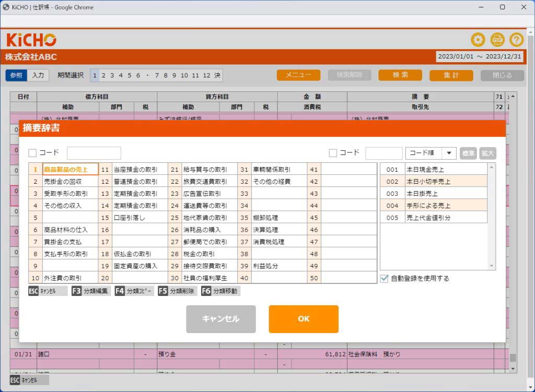Select category 支払手形の取引
Image resolution: width=535 pixels, height=392 pixels.
click(71, 254)
